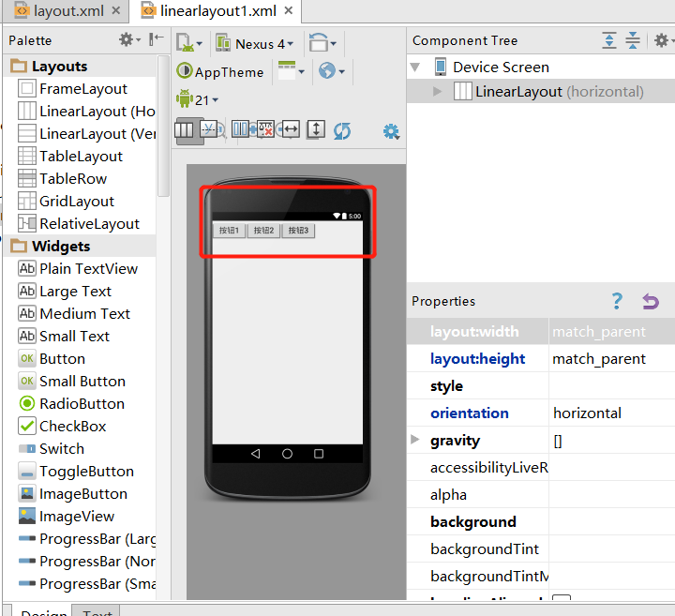Choose RelativeLayout in the Palette
The width and height of the screenshot is (675, 616).
[79, 223]
